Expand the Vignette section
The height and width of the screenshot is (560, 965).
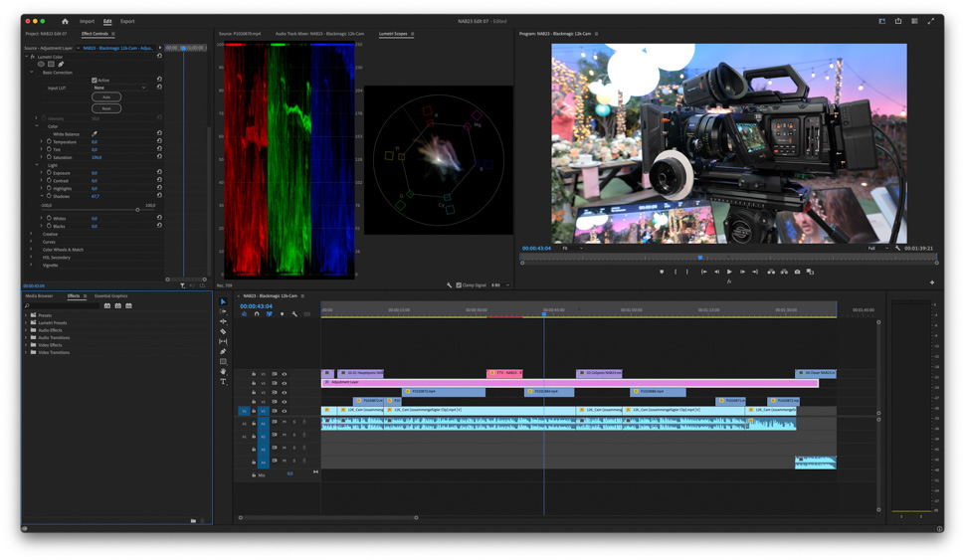pyautogui.click(x=32, y=265)
